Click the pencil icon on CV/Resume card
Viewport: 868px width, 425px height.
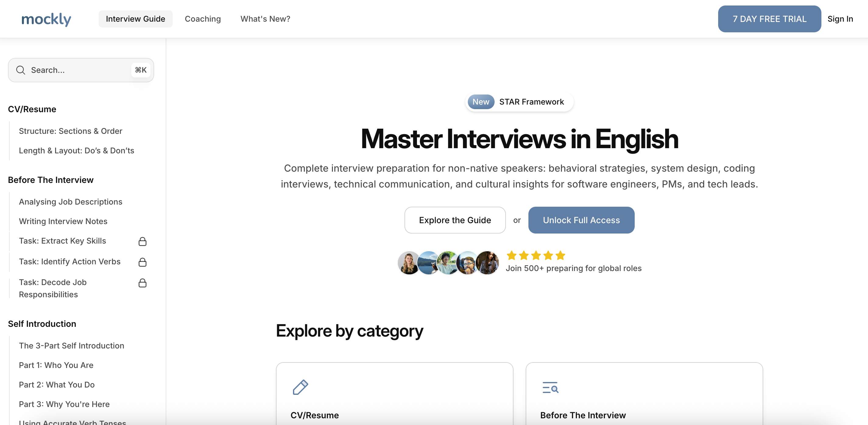(300, 387)
